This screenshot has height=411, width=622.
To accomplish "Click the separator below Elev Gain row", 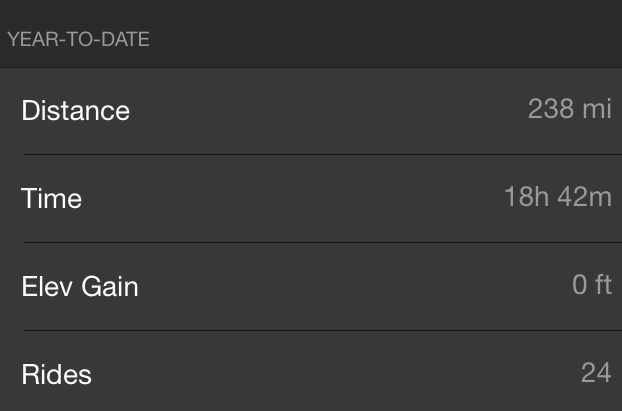I will tap(322, 330).
